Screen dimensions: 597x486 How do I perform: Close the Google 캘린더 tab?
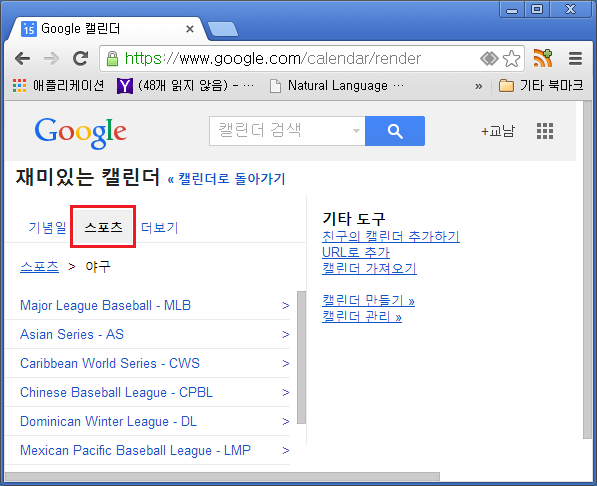click(x=190, y=29)
